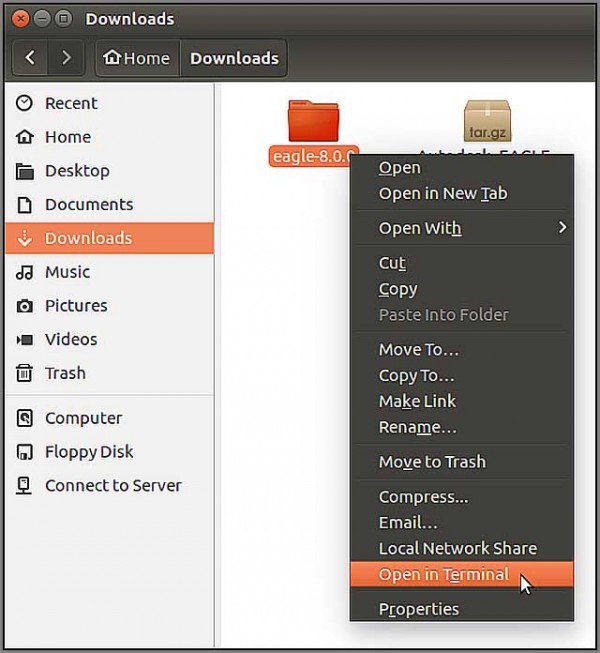This screenshot has width=600, height=653.
Task: Go to Music folder in sidebar
Action: pyautogui.click(x=66, y=272)
